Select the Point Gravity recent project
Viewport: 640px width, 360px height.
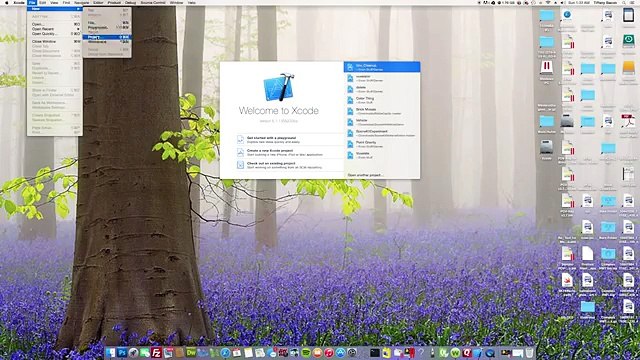(382, 144)
